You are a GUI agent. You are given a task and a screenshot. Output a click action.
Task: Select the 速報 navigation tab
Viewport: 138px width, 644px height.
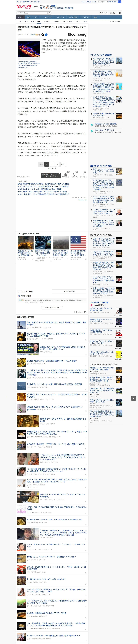[28, 17]
